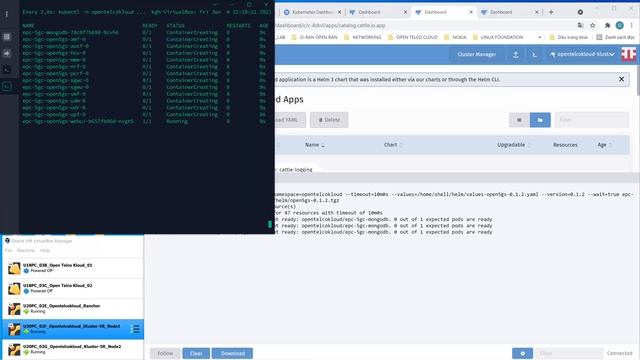Viewport: 640px width, 360px height.
Task: Open the NETWORKING bookmark folder
Action: click(362, 37)
